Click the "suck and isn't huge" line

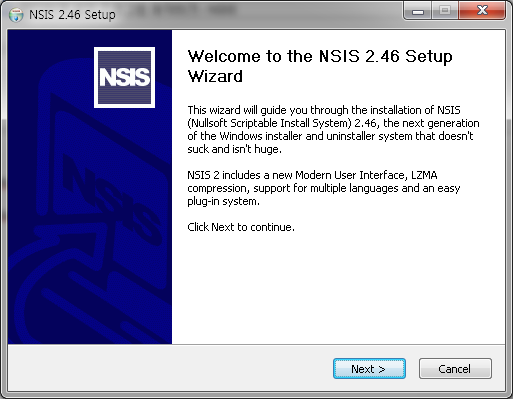[234, 149]
